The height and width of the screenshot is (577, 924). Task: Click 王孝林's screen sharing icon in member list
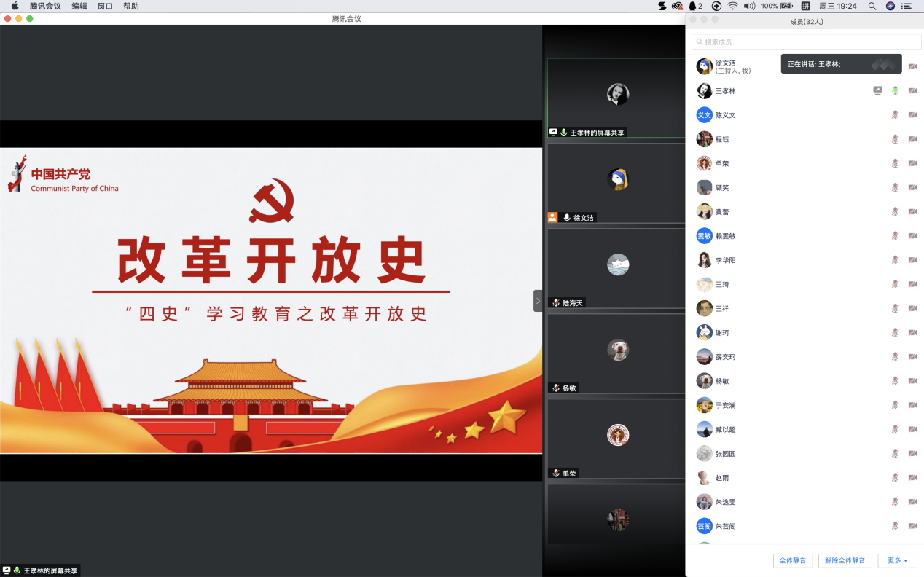[877, 91]
